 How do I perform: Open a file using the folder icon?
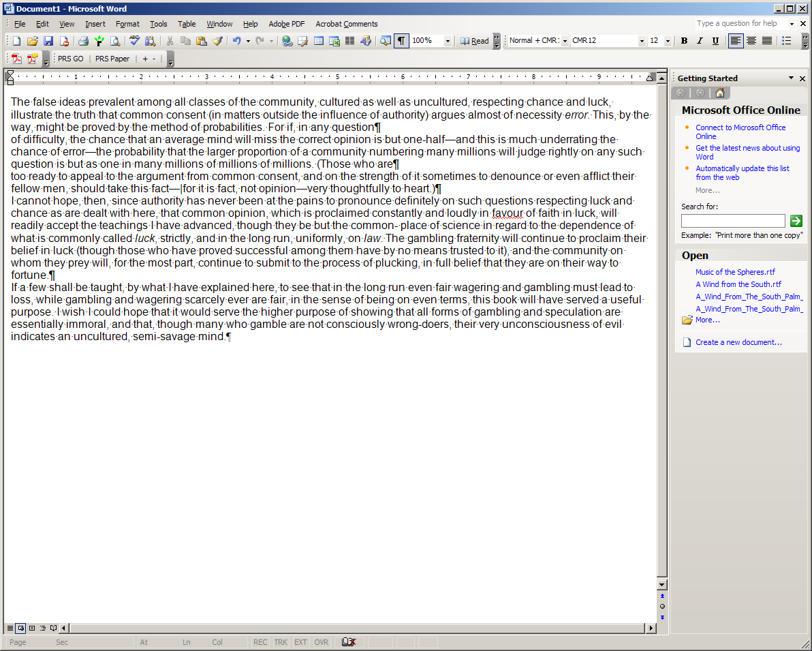(32, 41)
